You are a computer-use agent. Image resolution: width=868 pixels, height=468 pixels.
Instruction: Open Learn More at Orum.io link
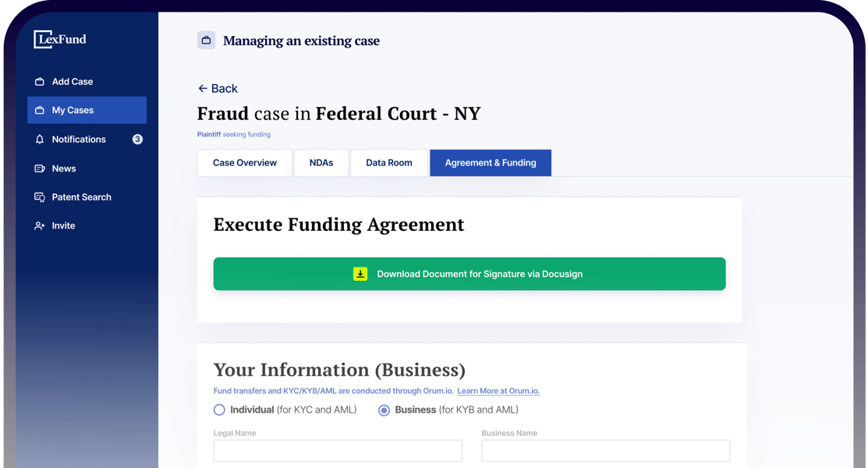(x=498, y=391)
